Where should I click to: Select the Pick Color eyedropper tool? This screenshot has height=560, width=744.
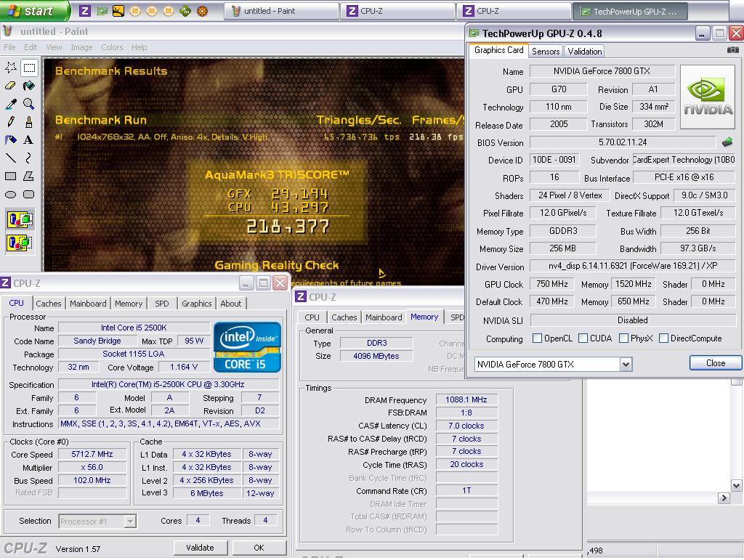10,103
